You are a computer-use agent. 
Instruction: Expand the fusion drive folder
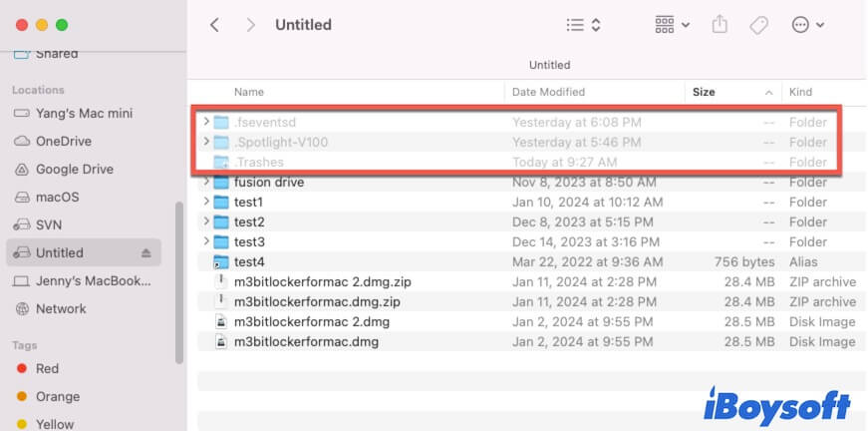tap(206, 182)
